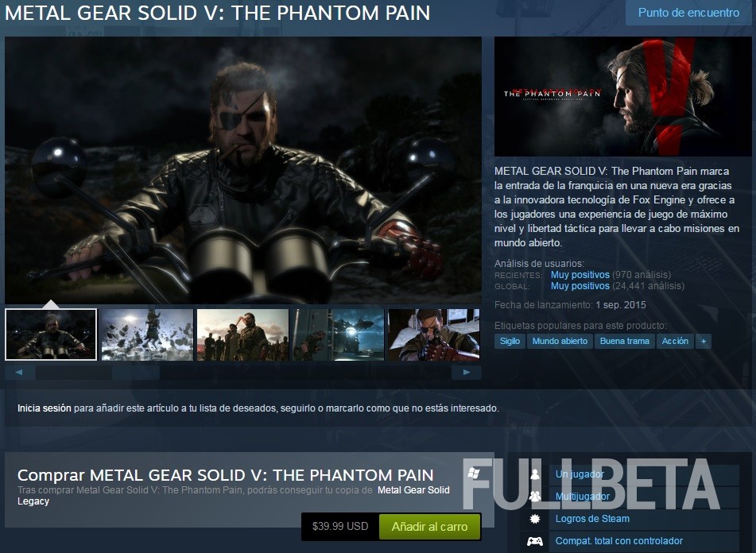Viewport: 756px width, 553px height.
Task: Click the multiplayer people icon
Action: pyautogui.click(x=535, y=496)
